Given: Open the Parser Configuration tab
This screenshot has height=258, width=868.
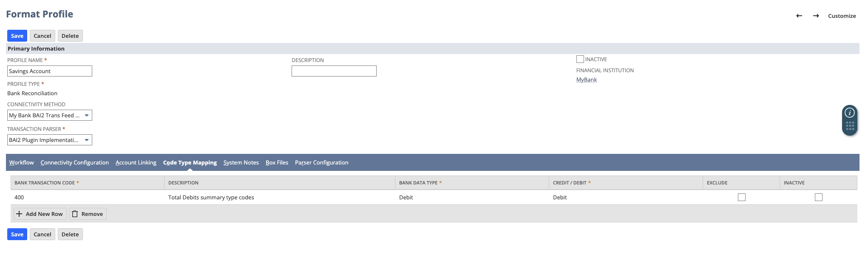Looking at the screenshot, I should pos(321,162).
